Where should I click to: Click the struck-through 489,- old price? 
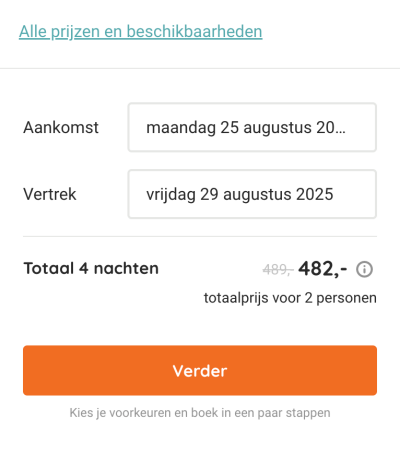(x=278, y=269)
